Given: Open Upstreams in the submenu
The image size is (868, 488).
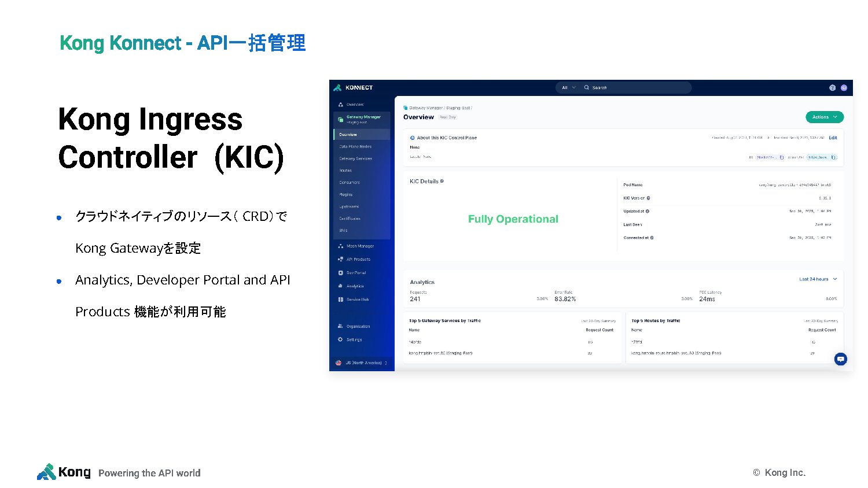Looking at the screenshot, I should click(x=349, y=206).
